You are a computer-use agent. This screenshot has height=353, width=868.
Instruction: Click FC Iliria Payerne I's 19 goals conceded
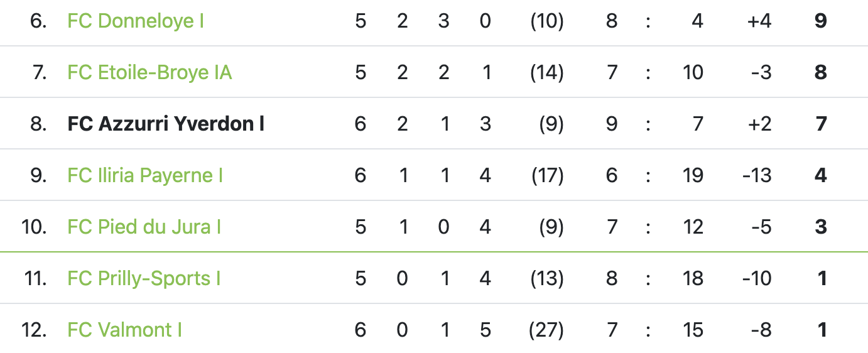tap(693, 175)
